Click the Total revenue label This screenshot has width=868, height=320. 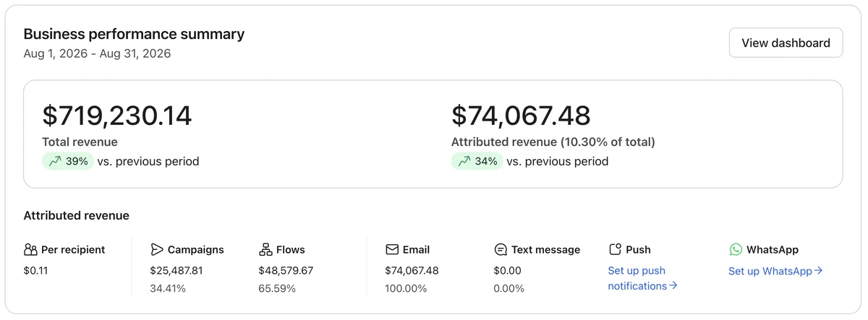click(x=80, y=142)
